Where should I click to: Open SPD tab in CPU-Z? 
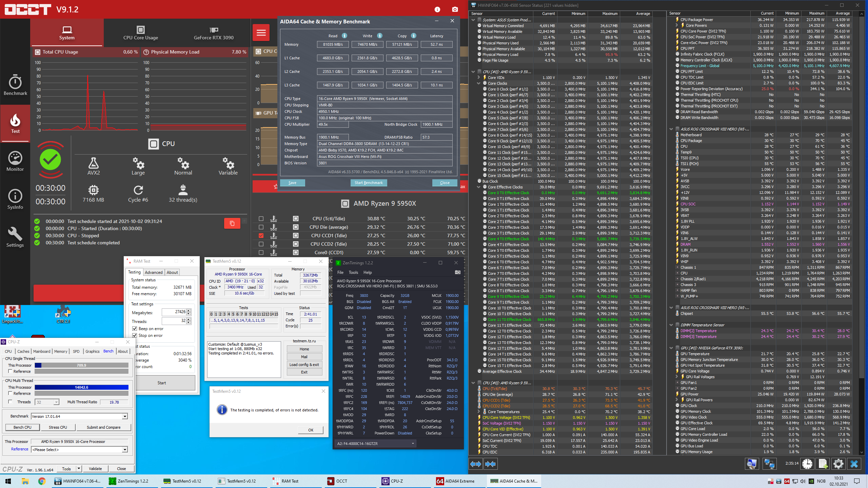click(76, 351)
